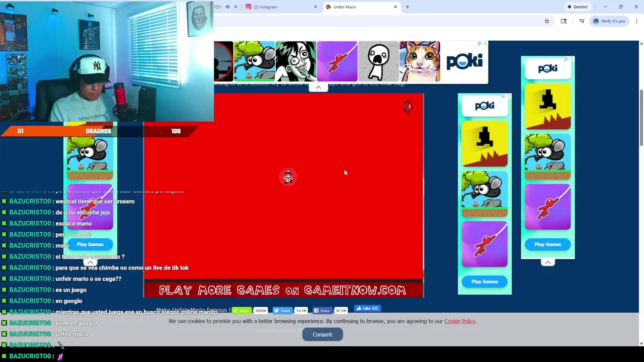
Task: Click the chat message 'unfeir mario o se caga??'
Action: click(88, 279)
